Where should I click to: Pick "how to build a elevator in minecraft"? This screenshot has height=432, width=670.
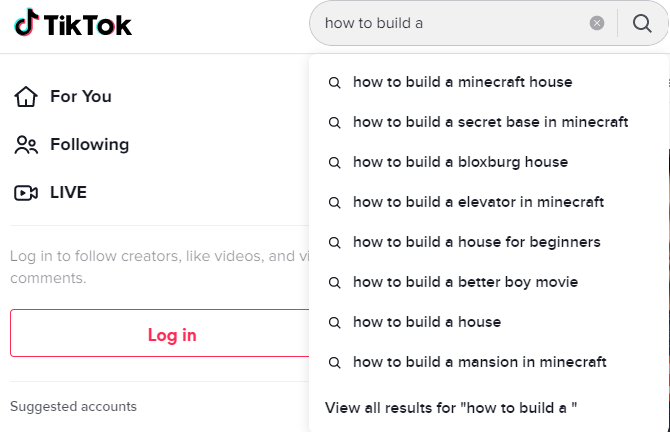(478, 202)
